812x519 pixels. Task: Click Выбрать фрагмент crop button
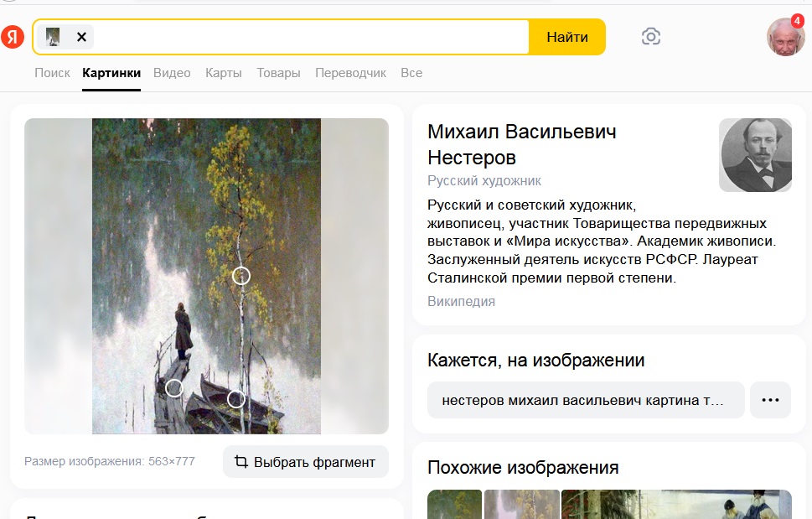pos(305,462)
